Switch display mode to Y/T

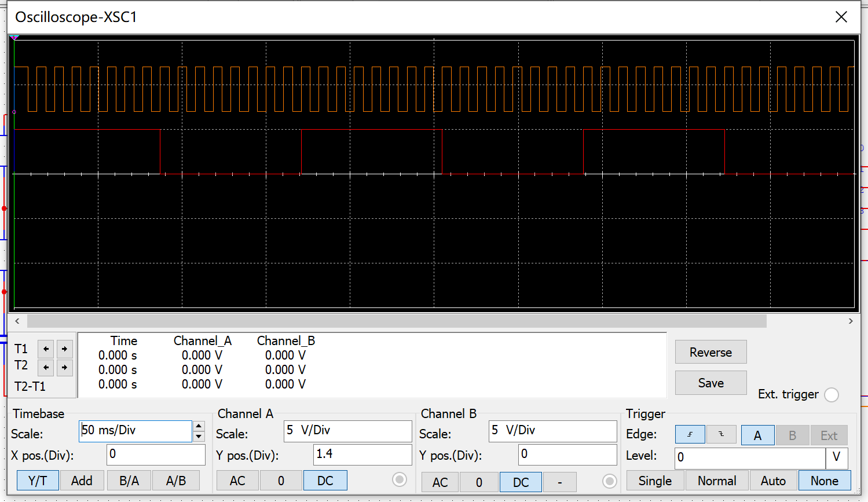click(38, 481)
